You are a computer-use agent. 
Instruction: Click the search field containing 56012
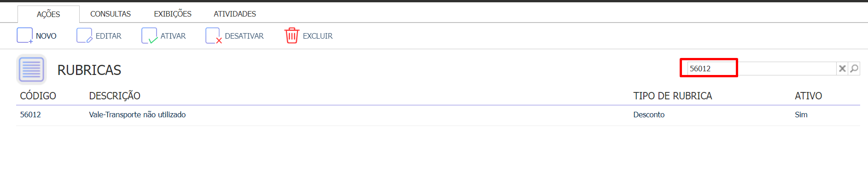pyautogui.click(x=762, y=69)
